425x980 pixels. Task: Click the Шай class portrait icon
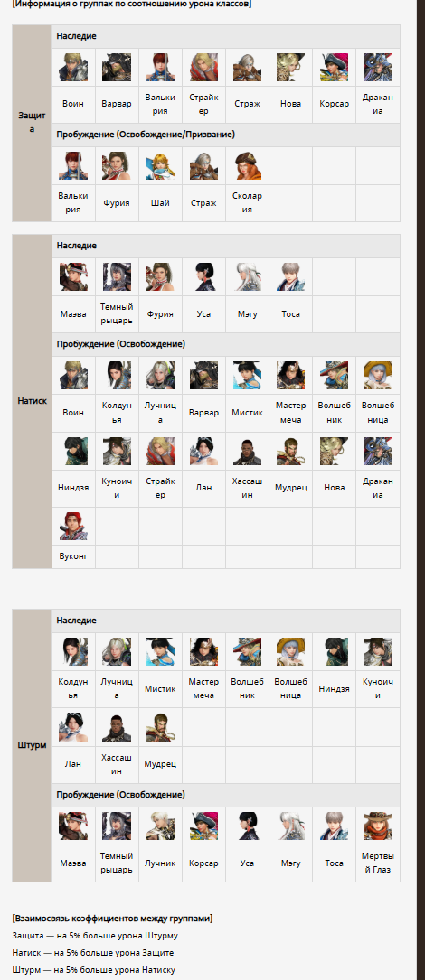[x=160, y=165]
